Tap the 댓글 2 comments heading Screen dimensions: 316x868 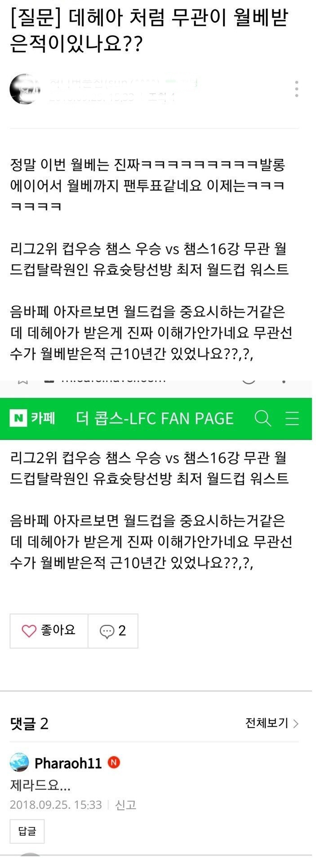click(x=29, y=723)
